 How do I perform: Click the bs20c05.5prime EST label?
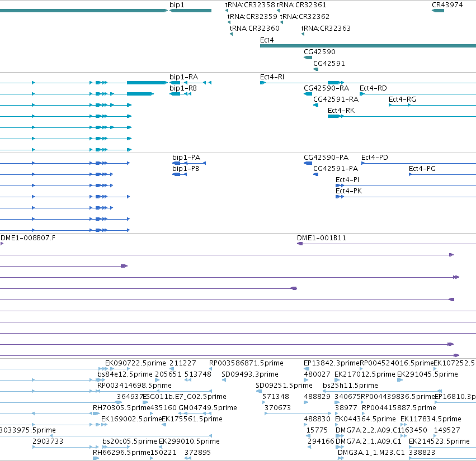[130, 441]
